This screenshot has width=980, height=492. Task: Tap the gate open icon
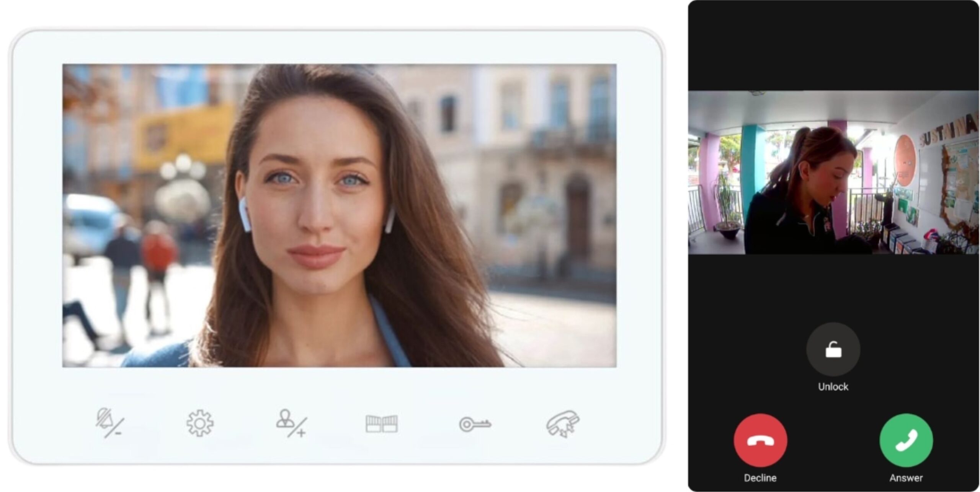(382, 424)
